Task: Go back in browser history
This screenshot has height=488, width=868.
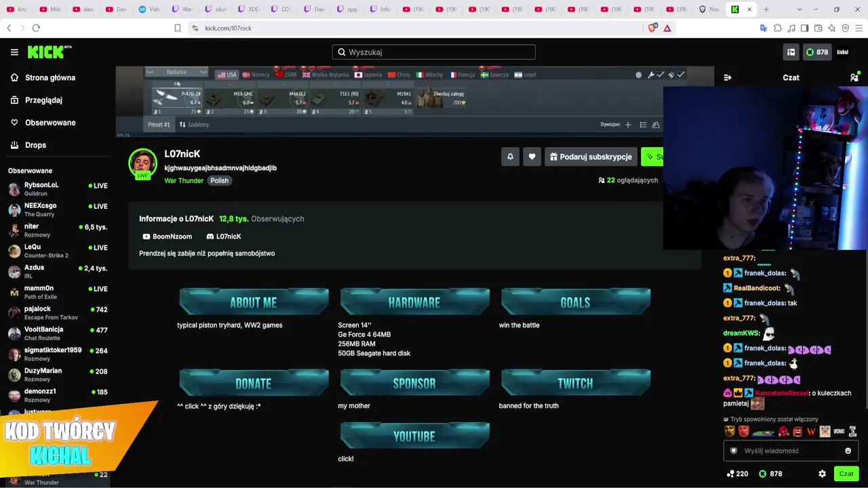Action: click(9, 28)
